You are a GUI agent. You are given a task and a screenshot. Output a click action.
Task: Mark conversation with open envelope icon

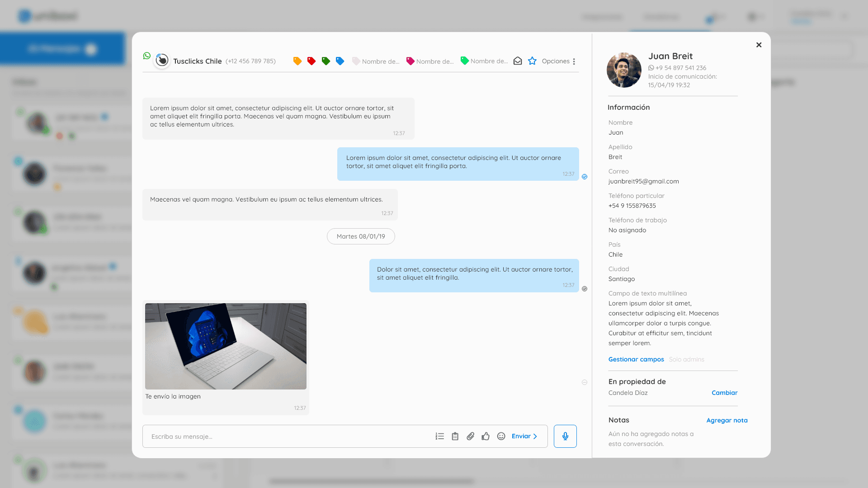pyautogui.click(x=518, y=61)
